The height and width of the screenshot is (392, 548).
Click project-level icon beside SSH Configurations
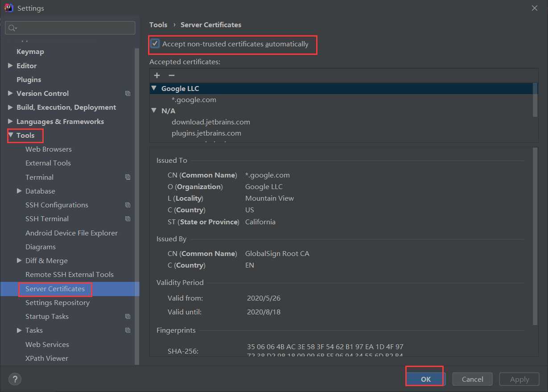tap(128, 205)
